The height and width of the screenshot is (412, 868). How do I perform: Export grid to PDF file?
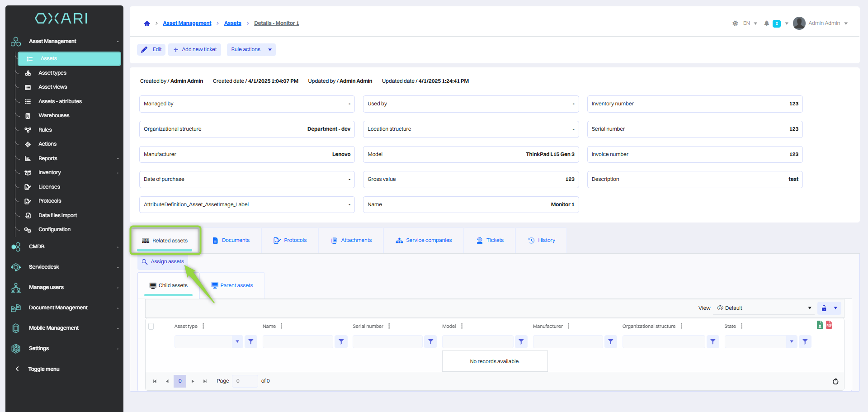(x=829, y=325)
